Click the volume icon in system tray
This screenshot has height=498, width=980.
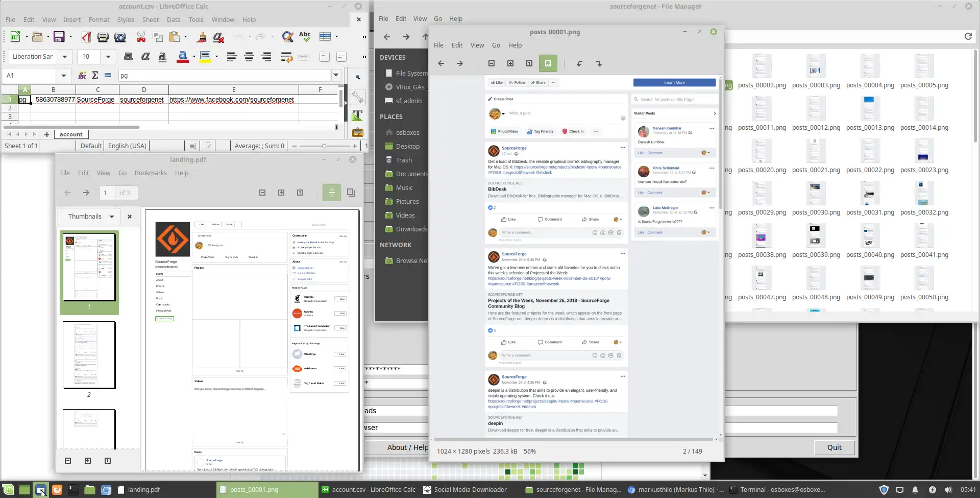(948, 489)
